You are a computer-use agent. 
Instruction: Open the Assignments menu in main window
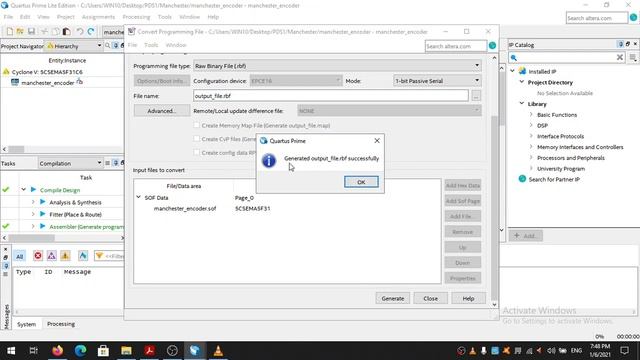[98, 17]
